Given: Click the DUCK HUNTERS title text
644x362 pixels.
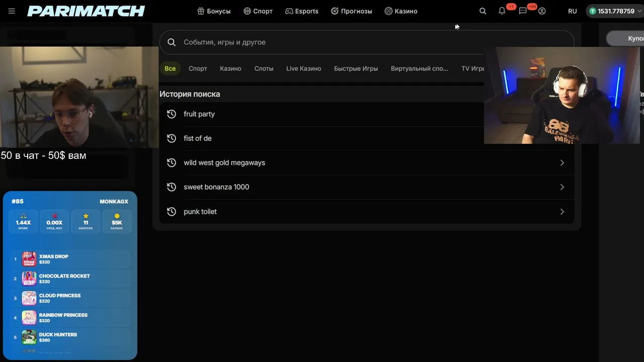Looking at the screenshot, I should click(58, 335).
